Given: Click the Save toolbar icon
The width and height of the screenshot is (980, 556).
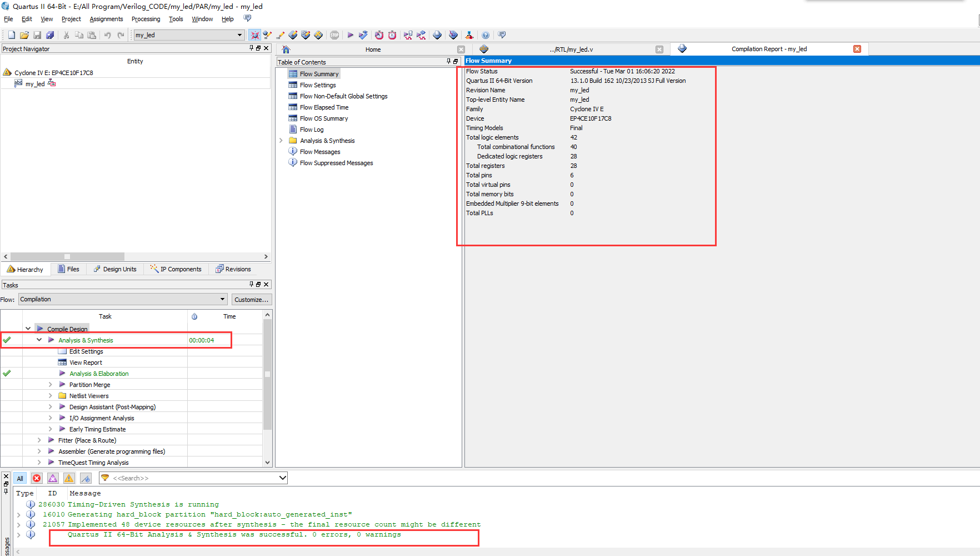Looking at the screenshot, I should pos(37,35).
